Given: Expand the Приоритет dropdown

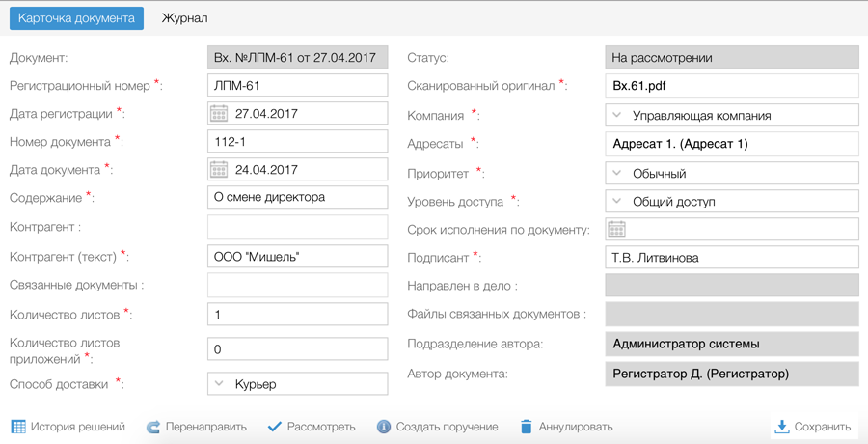Looking at the screenshot, I should pos(617,174).
